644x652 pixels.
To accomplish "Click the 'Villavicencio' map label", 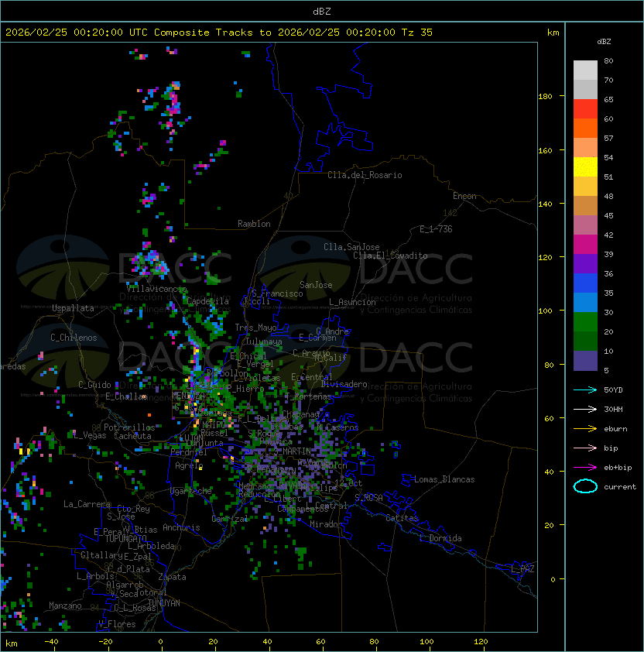I will tap(156, 289).
